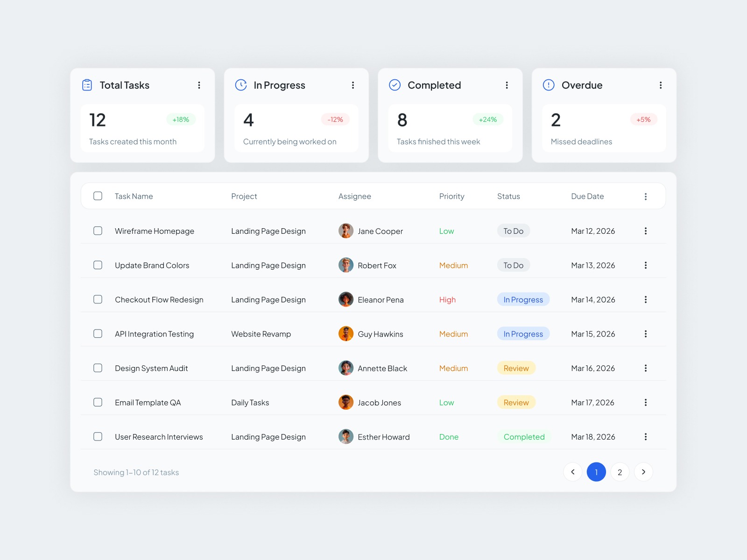The height and width of the screenshot is (560, 747).
Task: Select page 1 in pagination
Action: [x=596, y=472]
